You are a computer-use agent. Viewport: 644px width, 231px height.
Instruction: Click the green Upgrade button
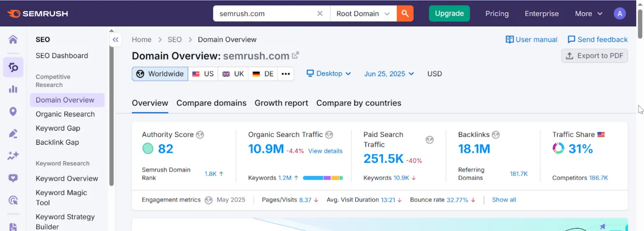coord(449,14)
